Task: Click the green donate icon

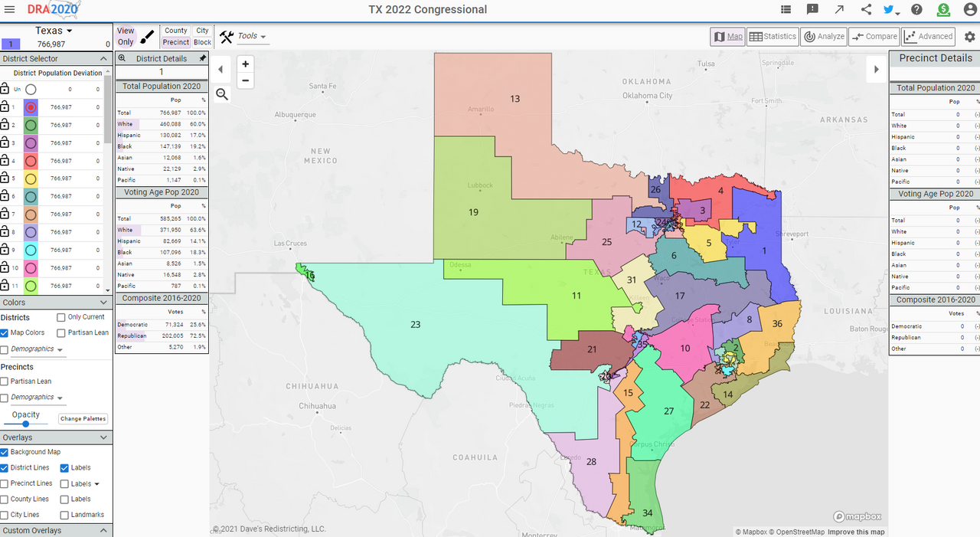Action: (x=943, y=9)
